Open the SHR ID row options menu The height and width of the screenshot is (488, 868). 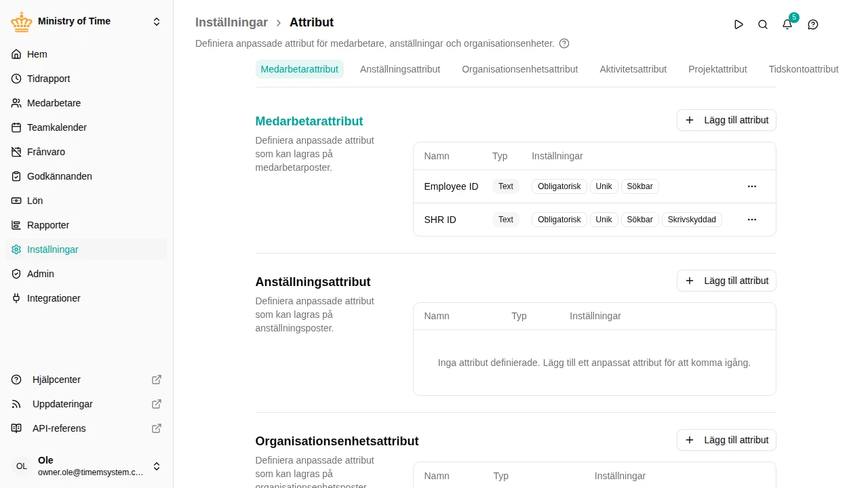point(752,220)
